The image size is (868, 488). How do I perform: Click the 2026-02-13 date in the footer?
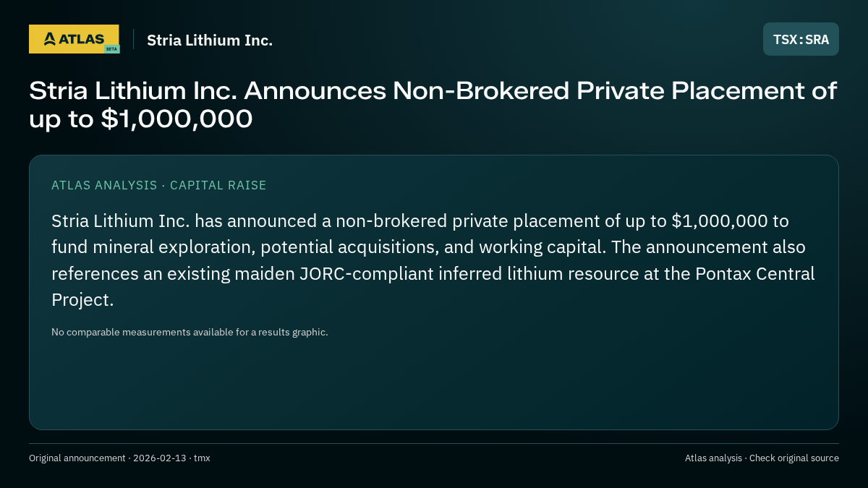[160, 458]
